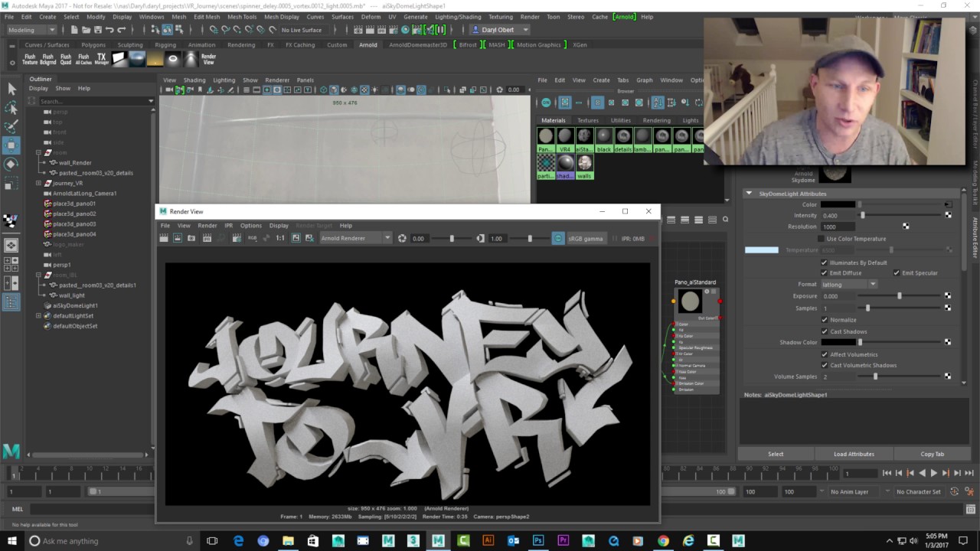Toggle Cast Volumetric Shadows checkbox
The height and width of the screenshot is (551, 980).
point(825,365)
